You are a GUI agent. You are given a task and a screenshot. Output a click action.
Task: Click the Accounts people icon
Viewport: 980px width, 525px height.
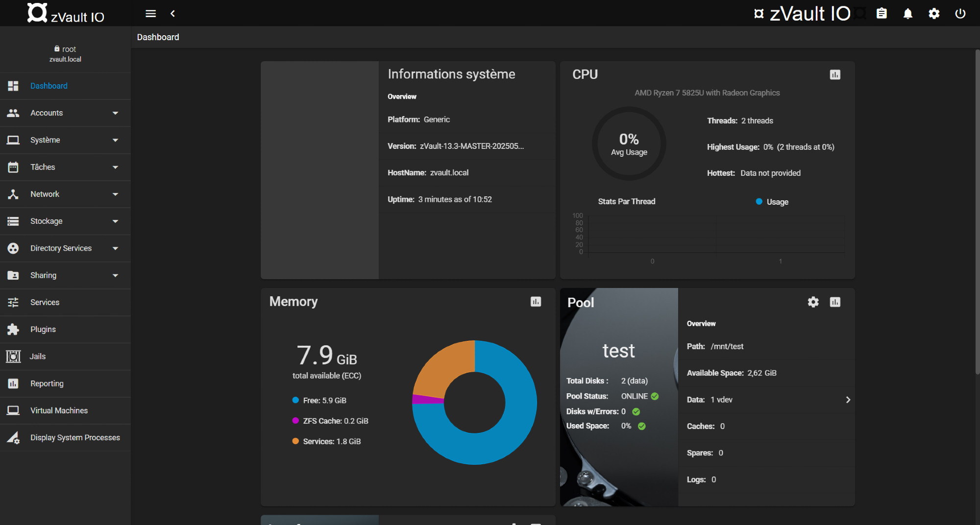pos(13,113)
